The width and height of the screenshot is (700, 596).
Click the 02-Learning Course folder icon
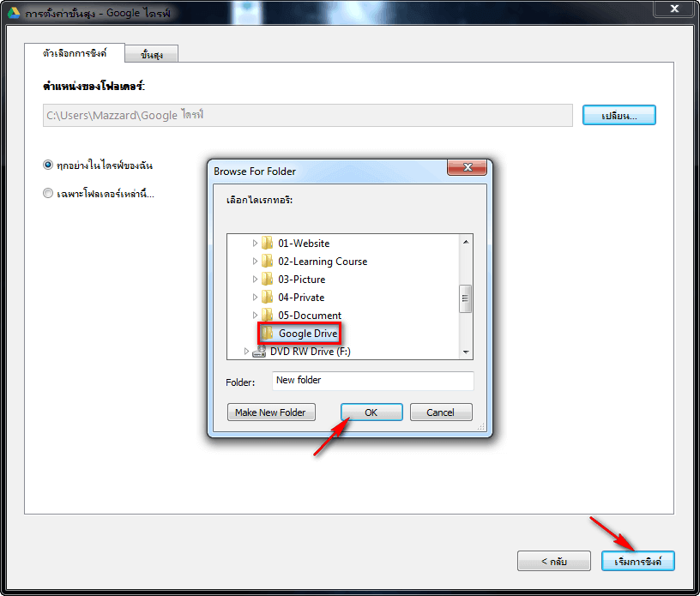coord(267,262)
